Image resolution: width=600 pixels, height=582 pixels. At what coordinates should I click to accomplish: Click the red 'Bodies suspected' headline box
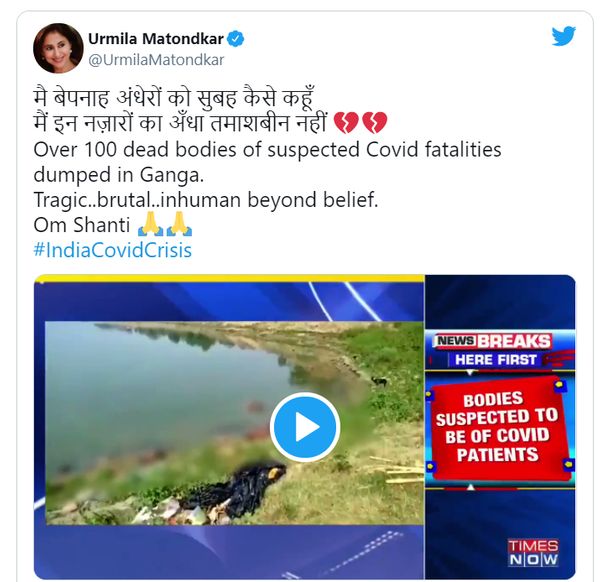pyautogui.click(x=499, y=427)
